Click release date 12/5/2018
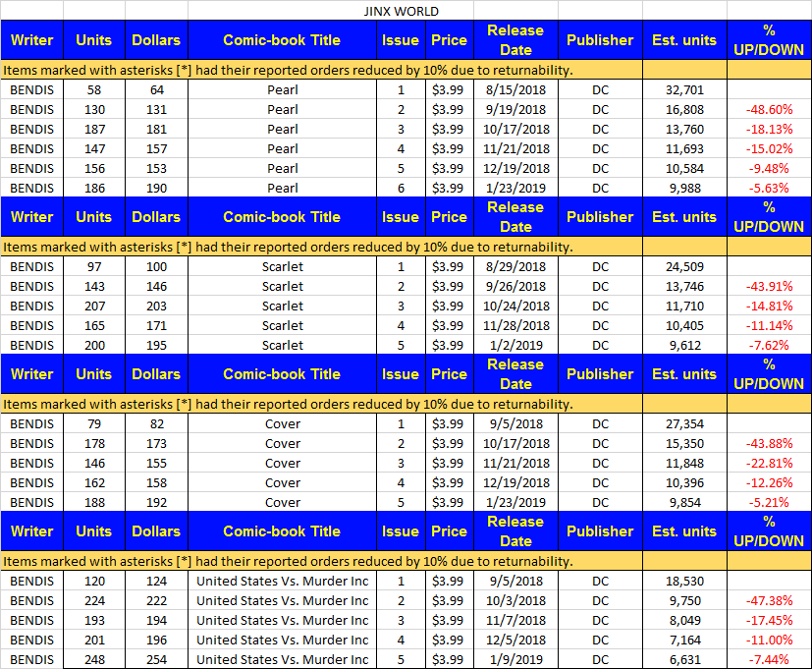The width and height of the screenshot is (812, 669). [x=515, y=640]
